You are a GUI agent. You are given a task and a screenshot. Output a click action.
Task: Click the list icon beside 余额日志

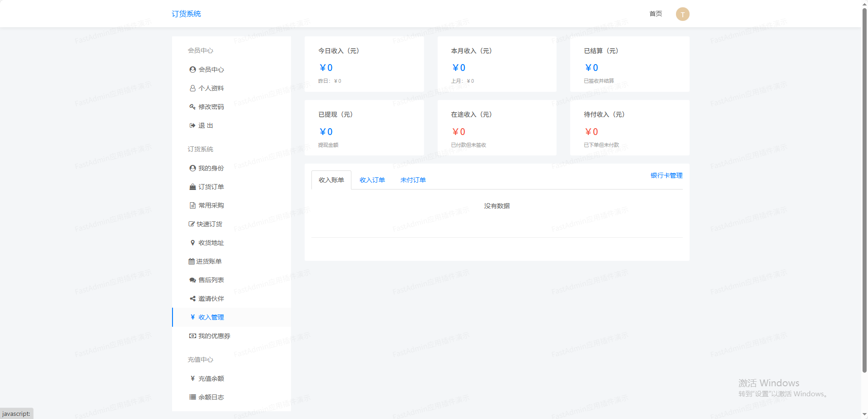(192, 397)
